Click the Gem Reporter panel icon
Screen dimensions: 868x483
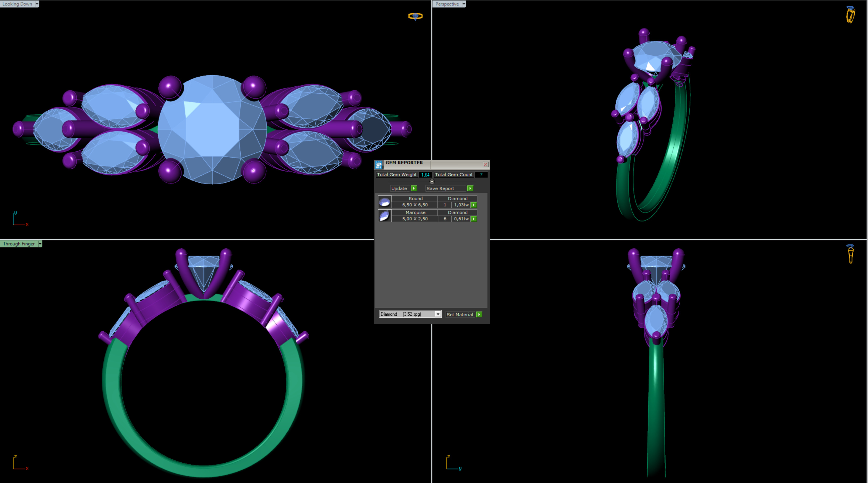379,164
